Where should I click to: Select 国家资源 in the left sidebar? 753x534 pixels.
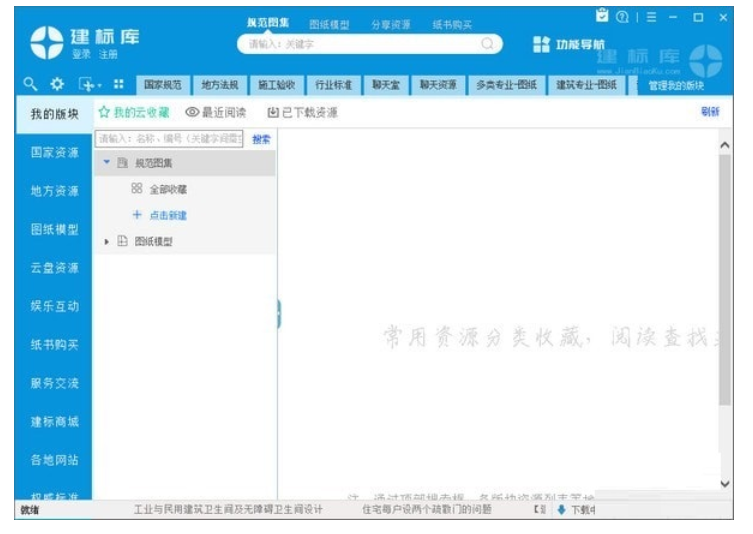point(54,153)
